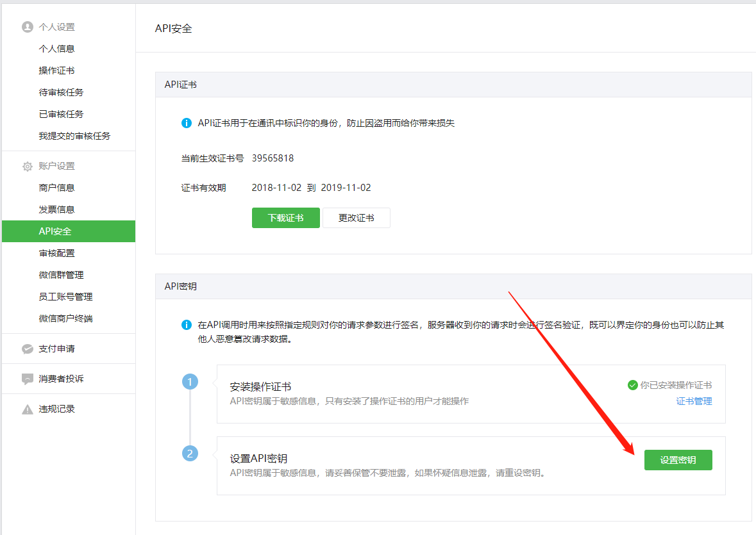Viewport: 756px width, 535px height.
Task: Go to 商户信息 in account settings
Action: (56, 188)
